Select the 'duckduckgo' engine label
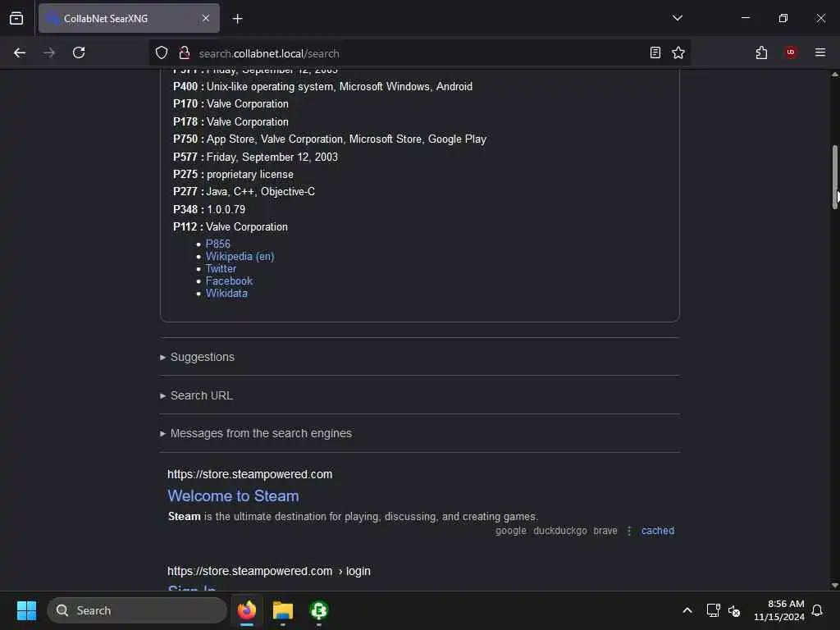The image size is (840, 630). (559, 531)
